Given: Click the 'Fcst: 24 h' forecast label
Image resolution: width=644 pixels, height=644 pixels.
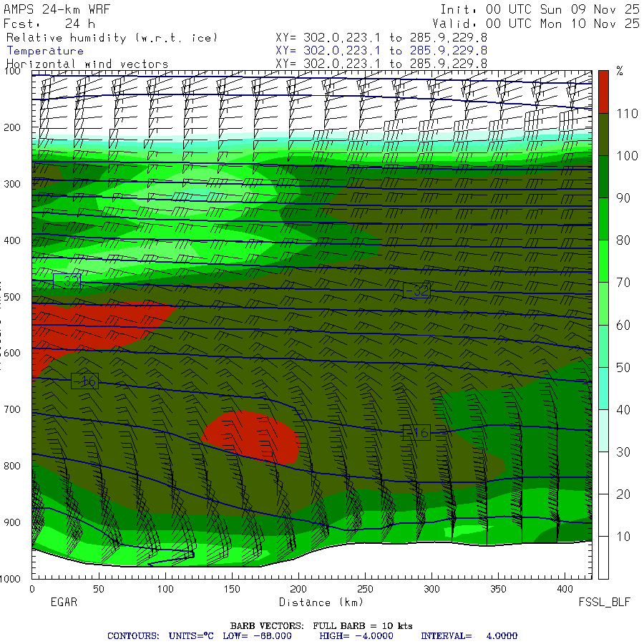Looking at the screenshot, I should pos(49,24).
